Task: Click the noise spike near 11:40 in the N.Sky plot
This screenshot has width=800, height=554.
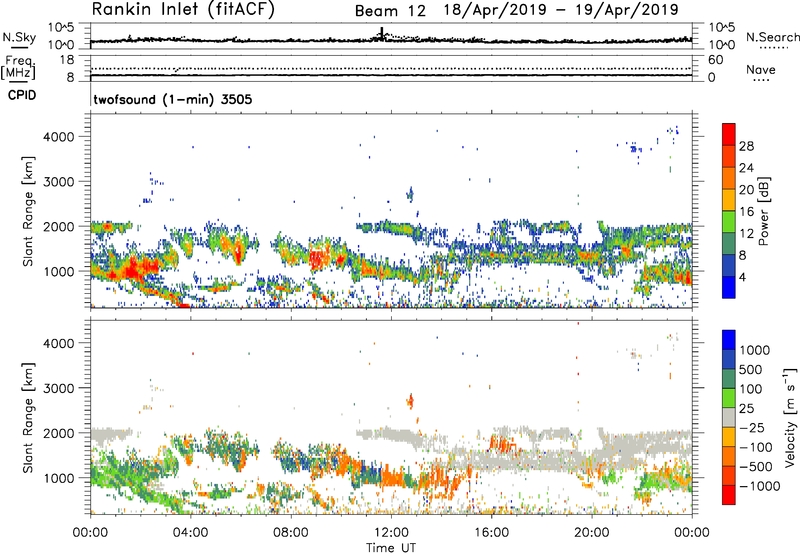Action: tap(382, 34)
